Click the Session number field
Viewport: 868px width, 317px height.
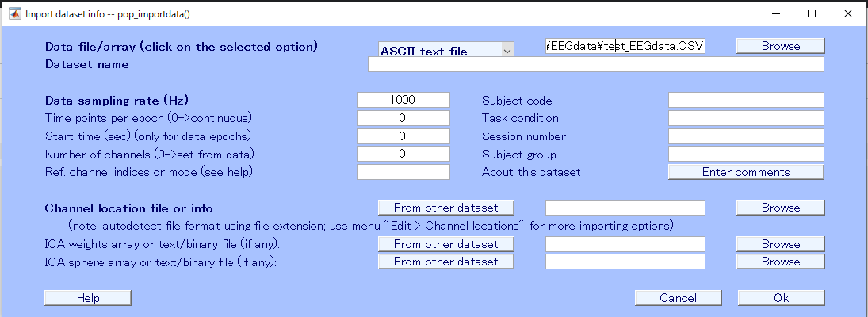746,136
